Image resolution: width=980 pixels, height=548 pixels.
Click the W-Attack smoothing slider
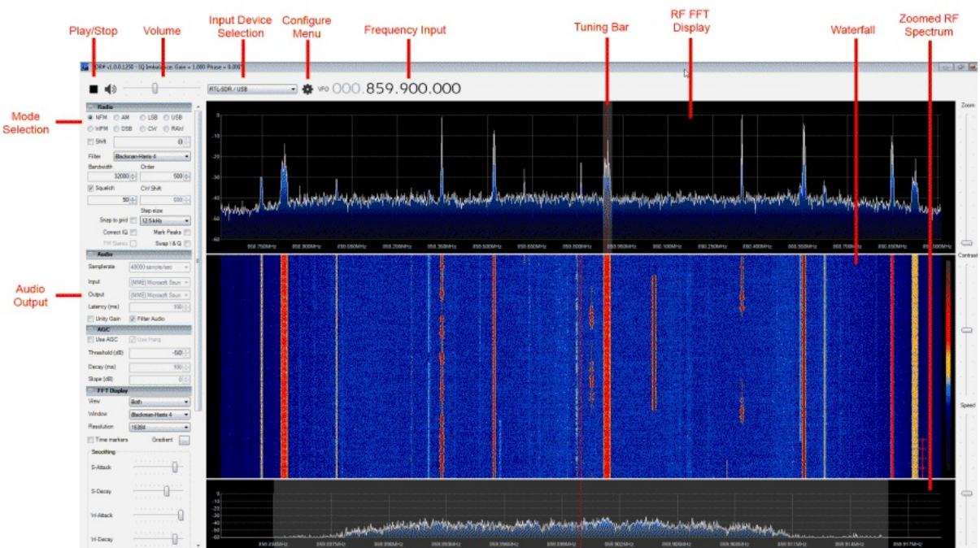tap(181, 515)
